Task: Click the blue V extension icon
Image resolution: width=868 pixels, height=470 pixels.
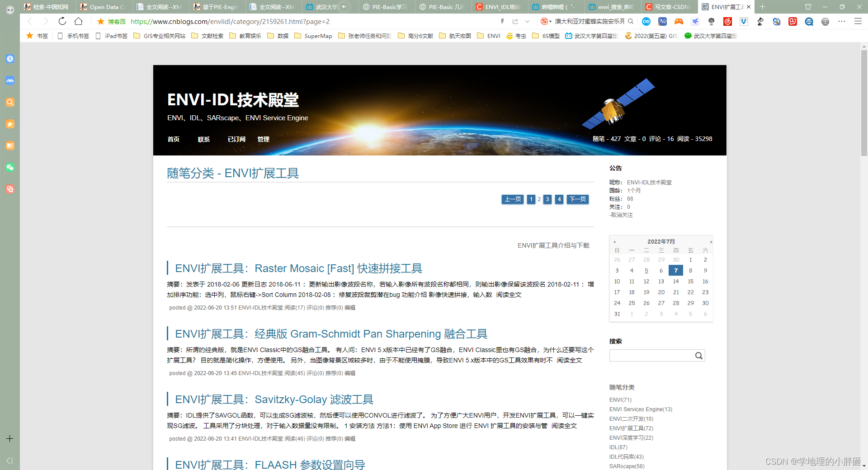Action: [744, 21]
